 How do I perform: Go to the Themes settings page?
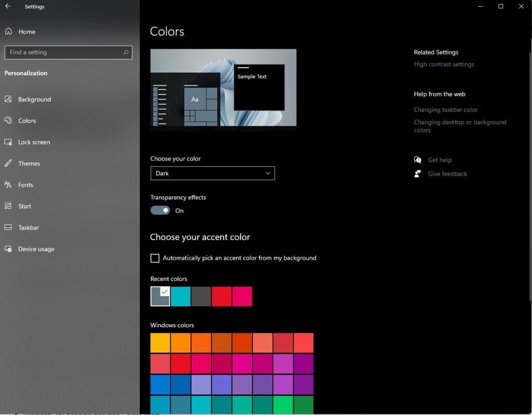29,163
